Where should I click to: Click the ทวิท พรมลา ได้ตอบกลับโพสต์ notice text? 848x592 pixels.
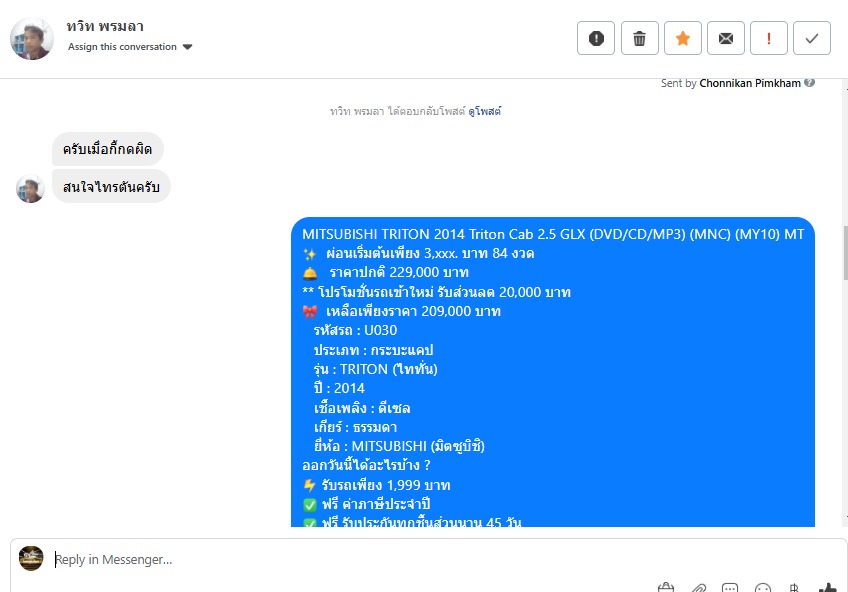click(x=398, y=111)
